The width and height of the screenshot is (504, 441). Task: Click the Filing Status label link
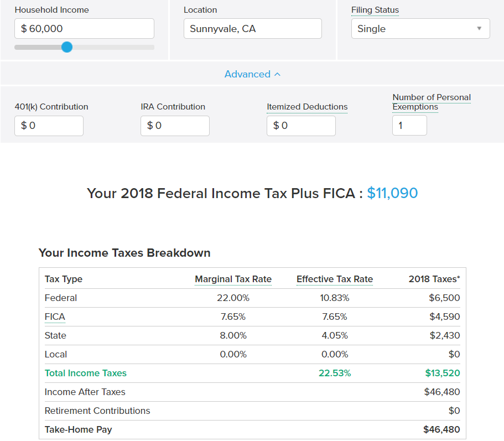tap(375, 10)
